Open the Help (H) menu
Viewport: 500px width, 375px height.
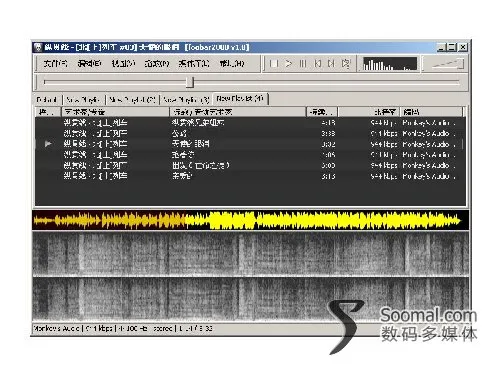(232, 63)
